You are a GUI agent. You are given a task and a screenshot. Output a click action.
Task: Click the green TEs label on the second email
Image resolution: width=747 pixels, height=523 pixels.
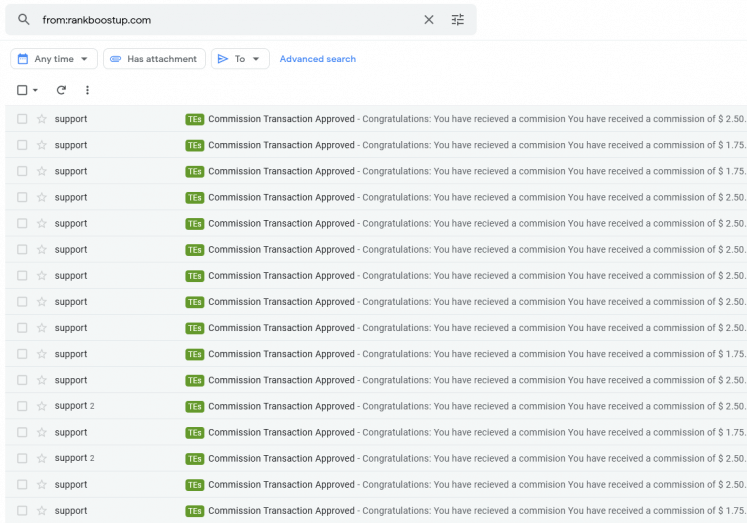tap(194, 145)
